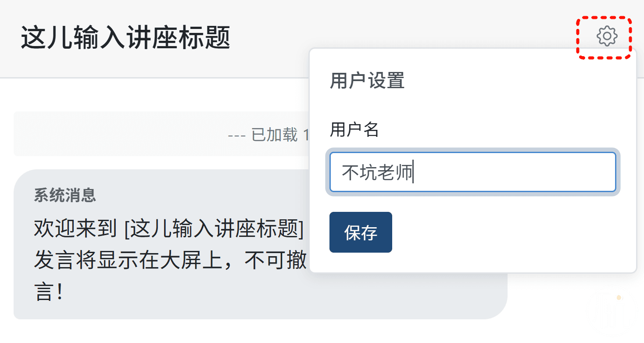
Task: Click the 系统消息 sender label
Action: 65,195
